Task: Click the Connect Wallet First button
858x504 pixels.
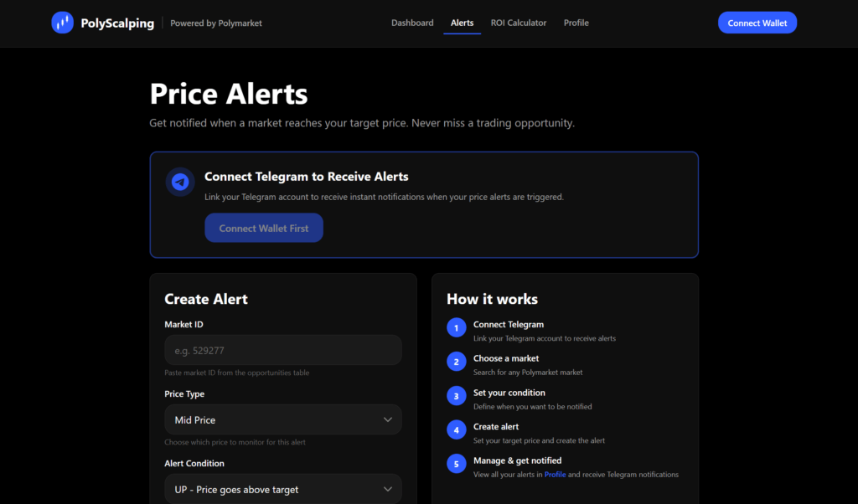Action: point(263,228)
